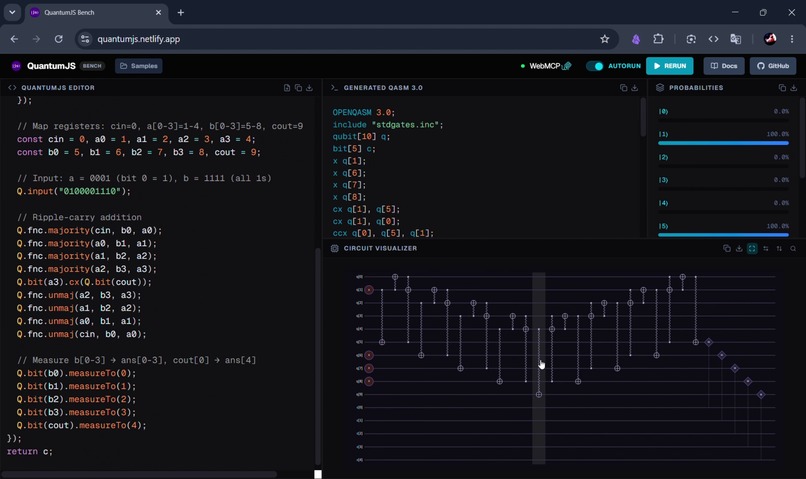Click the QASM line OPENQASM 3.0;
The height and width of the screenshot is (479, 806).
(363, 113)
